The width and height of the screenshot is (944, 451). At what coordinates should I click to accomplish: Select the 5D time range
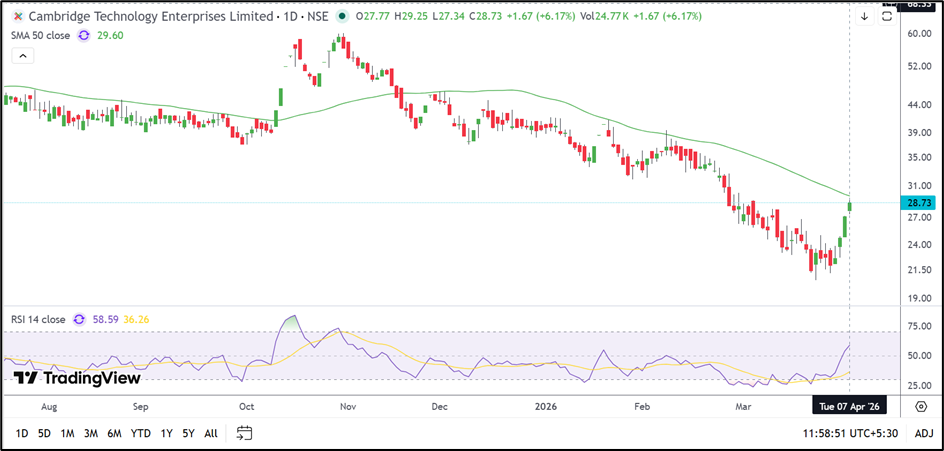[x=44, y=433]
